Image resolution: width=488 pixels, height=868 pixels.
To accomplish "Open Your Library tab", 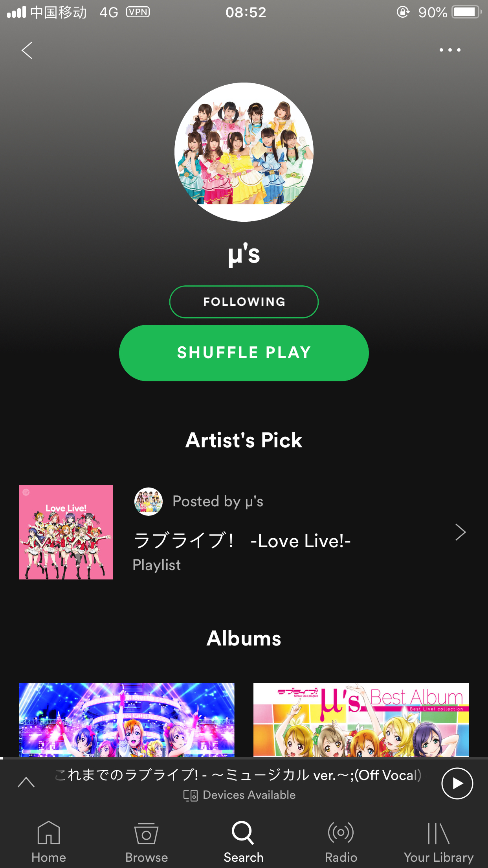I will tap(438, 842).
